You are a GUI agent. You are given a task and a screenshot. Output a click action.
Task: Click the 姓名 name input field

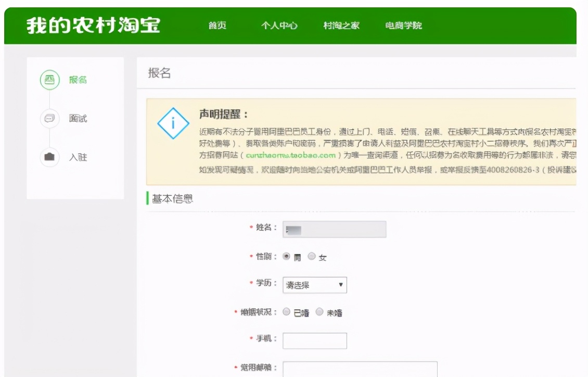coord(335,229)
